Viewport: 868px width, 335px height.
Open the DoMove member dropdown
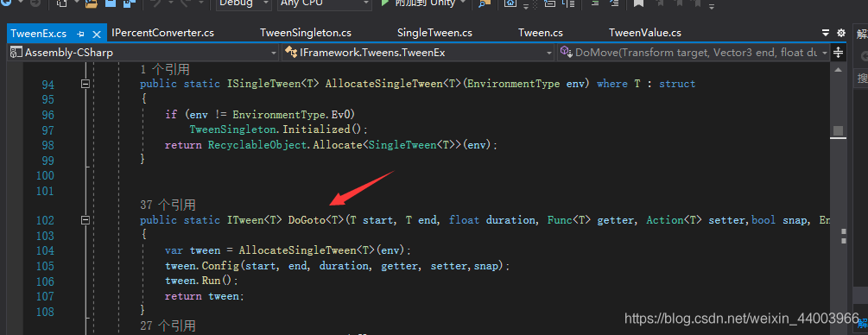point(693,54)
